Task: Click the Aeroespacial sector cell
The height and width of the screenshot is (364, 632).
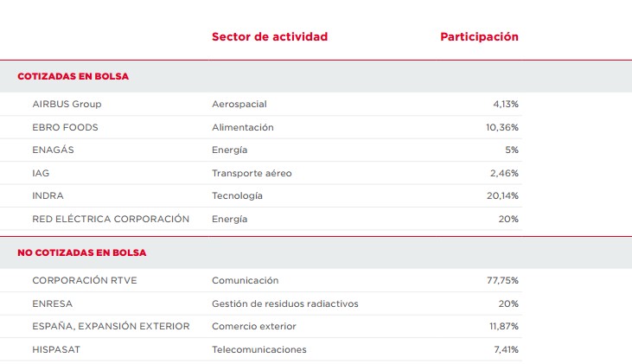Action: pyautogui.click(x=239, y=105)
